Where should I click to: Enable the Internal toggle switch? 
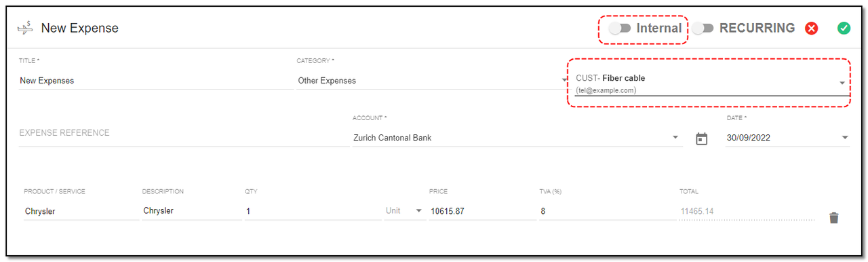click(620, 29)
